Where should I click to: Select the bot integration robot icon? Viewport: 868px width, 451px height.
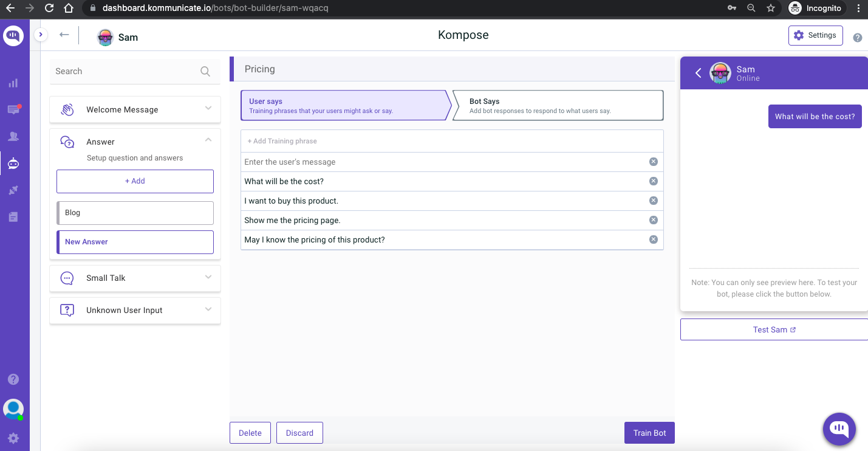pos(13,163)
